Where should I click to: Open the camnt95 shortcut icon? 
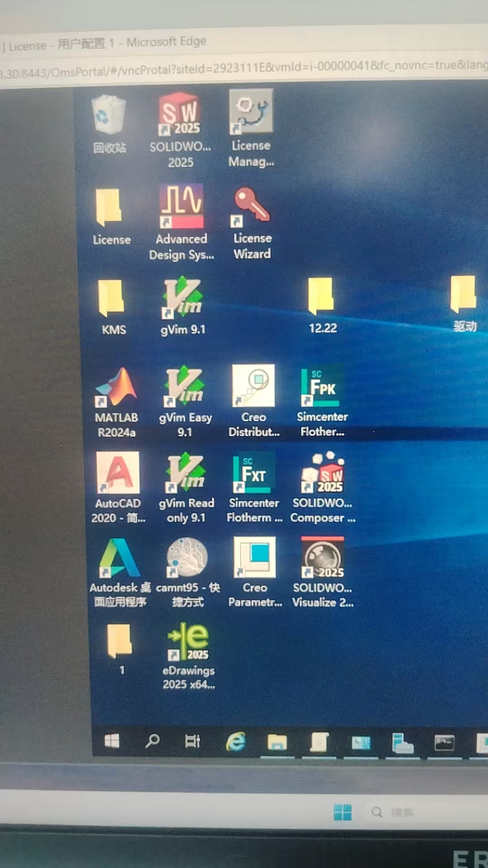[187, 558]
